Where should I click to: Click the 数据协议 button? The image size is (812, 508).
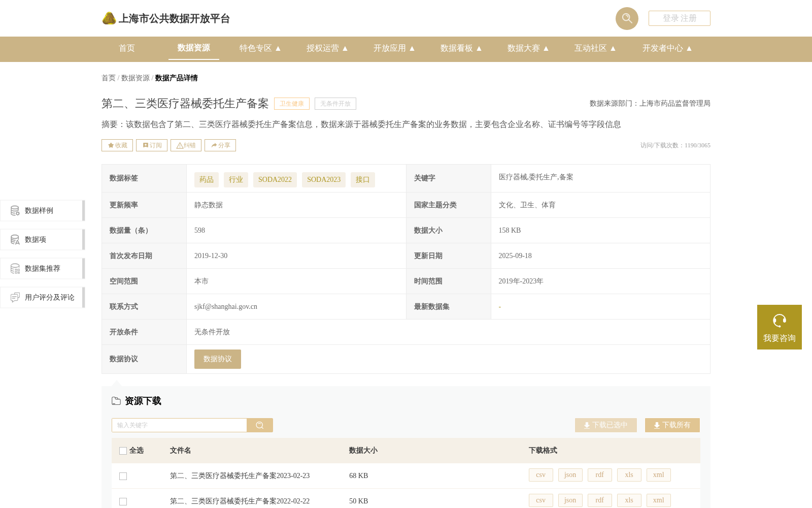coord(218,359)
